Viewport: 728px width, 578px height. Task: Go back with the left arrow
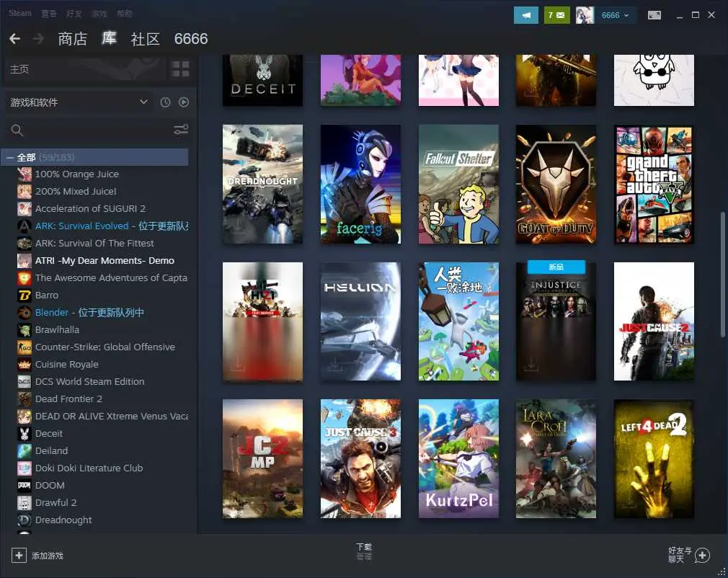(15, 38)
